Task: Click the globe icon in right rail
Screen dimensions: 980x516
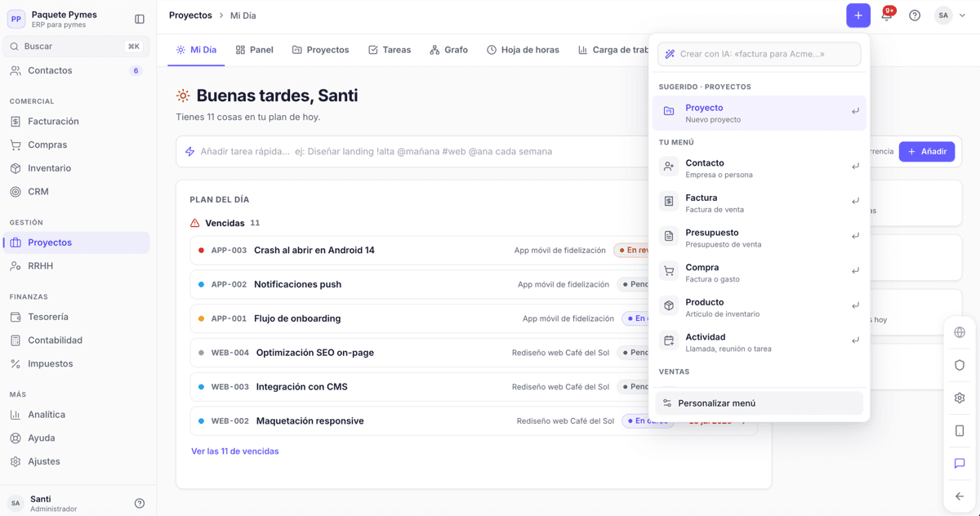Action: [960, 332]
